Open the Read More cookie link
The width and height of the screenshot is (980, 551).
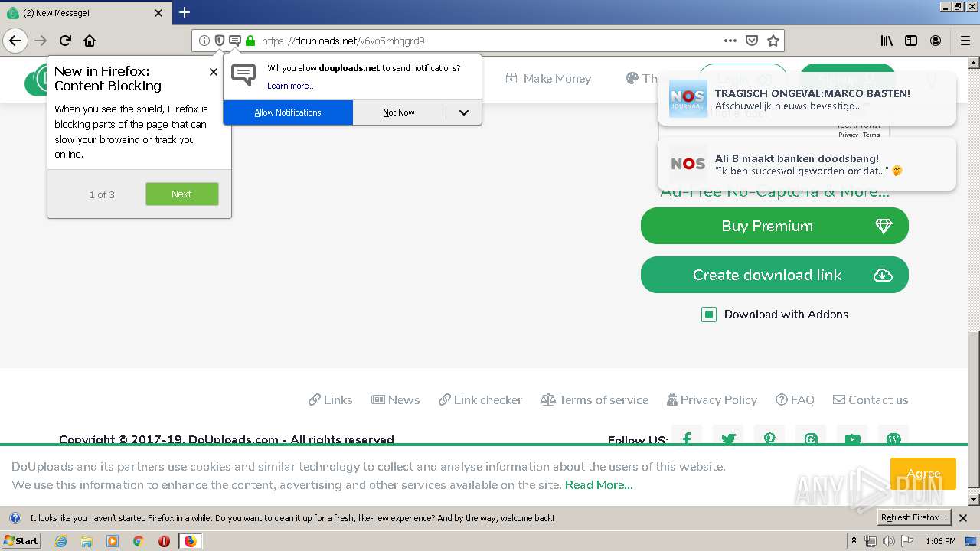599,485
